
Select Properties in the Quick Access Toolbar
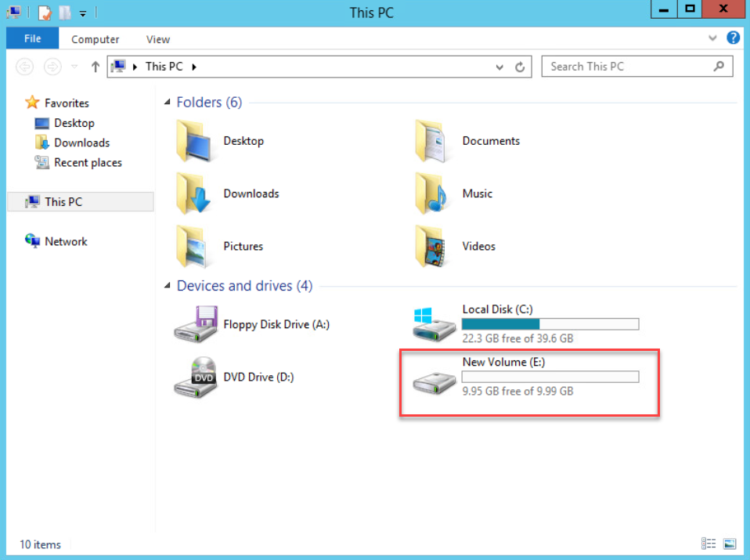click(x=43, y=12)
